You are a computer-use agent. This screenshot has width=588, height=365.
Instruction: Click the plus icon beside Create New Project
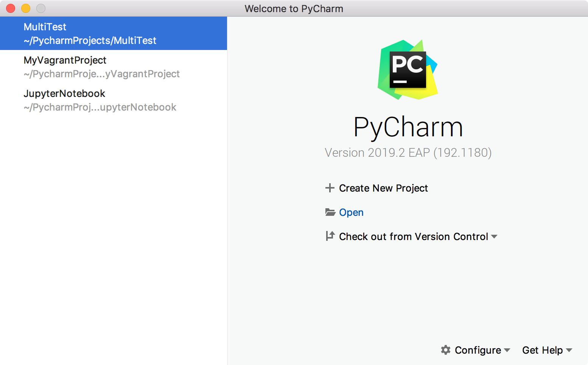click(330, 188)
